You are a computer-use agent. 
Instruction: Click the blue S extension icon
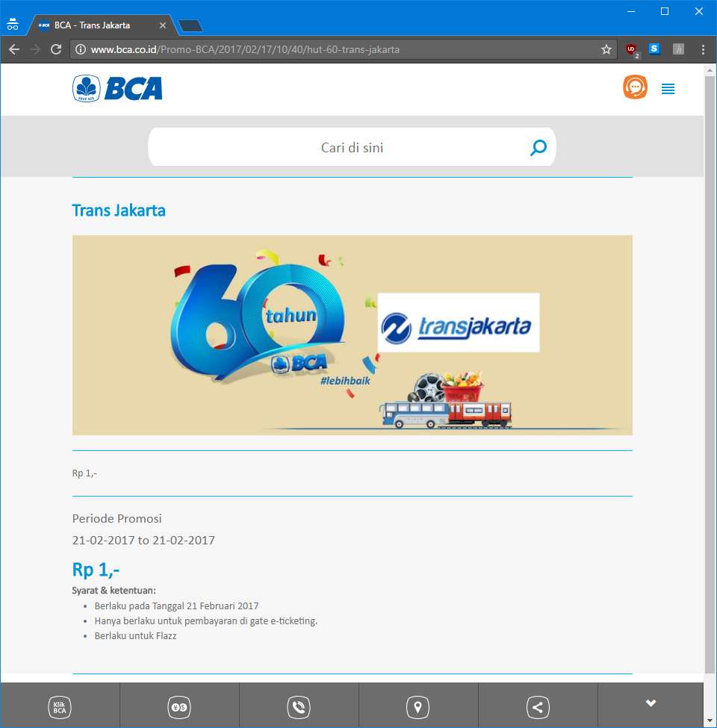(654, 49)
